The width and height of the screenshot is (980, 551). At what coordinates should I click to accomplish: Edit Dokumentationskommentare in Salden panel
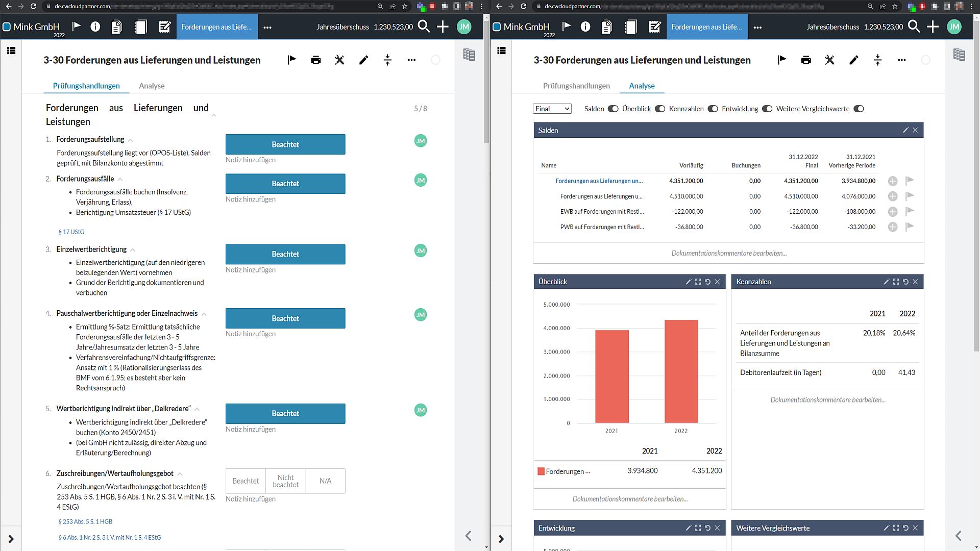[x=729, y=253]
